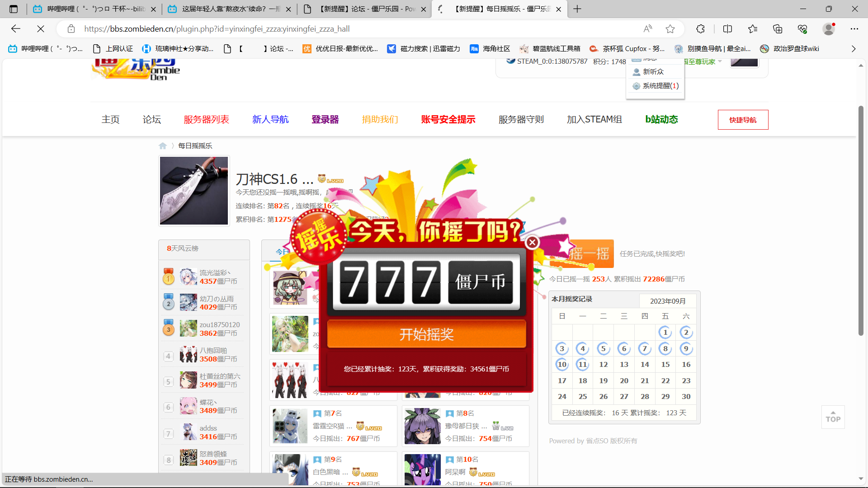Viewport: 868px width, 488px height.
Task: Close the 摇乐乐 lottery popup
Action: point(532,242)
